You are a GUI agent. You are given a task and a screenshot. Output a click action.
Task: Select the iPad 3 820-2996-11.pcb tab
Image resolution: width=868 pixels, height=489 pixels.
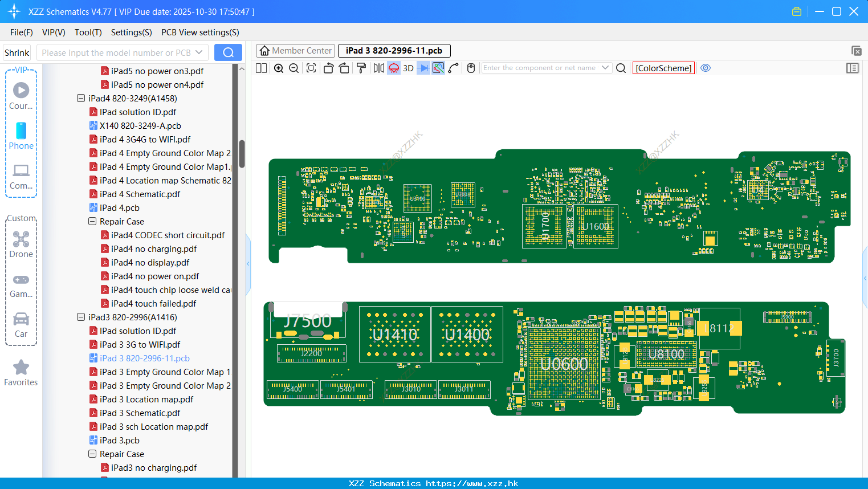[394, 51]
